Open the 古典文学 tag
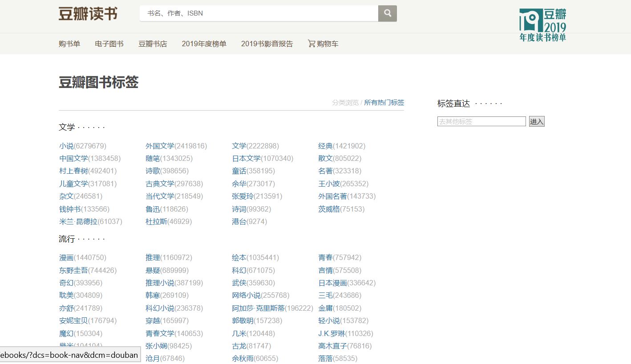 click(x=160, y=184)
